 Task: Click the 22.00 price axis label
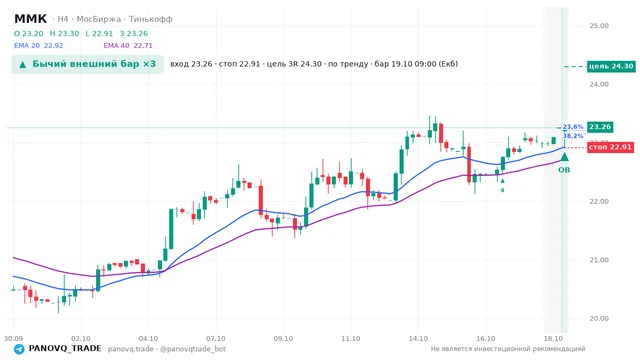599,202
